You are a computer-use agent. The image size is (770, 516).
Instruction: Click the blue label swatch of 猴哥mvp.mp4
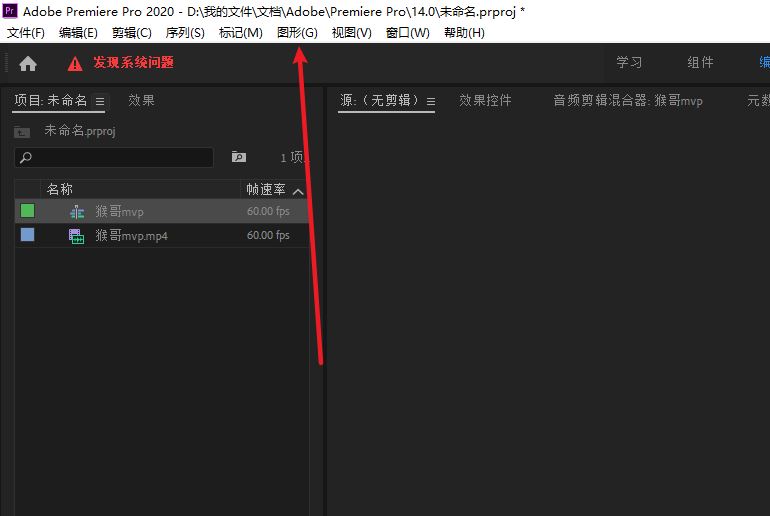click(x=28, y=235)
